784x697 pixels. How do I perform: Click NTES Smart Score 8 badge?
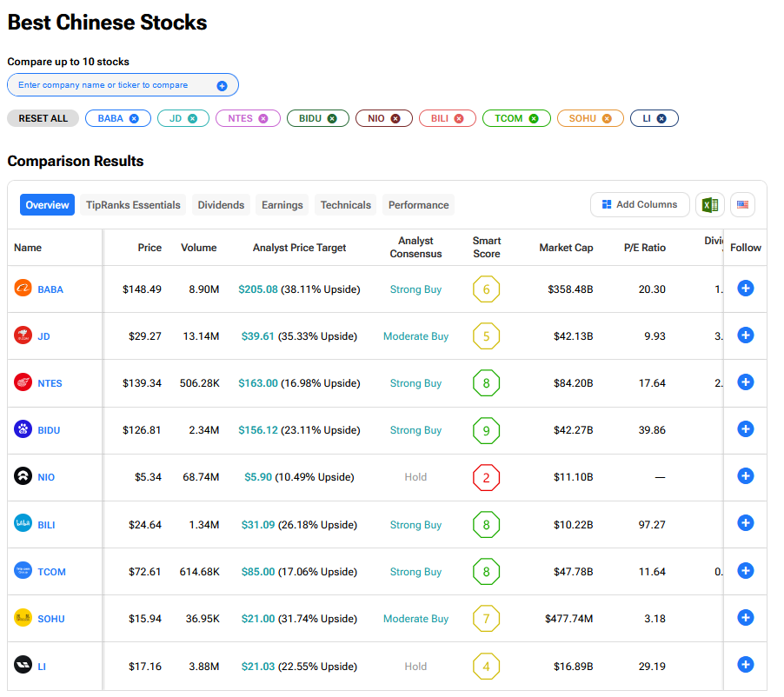point(486,382)
